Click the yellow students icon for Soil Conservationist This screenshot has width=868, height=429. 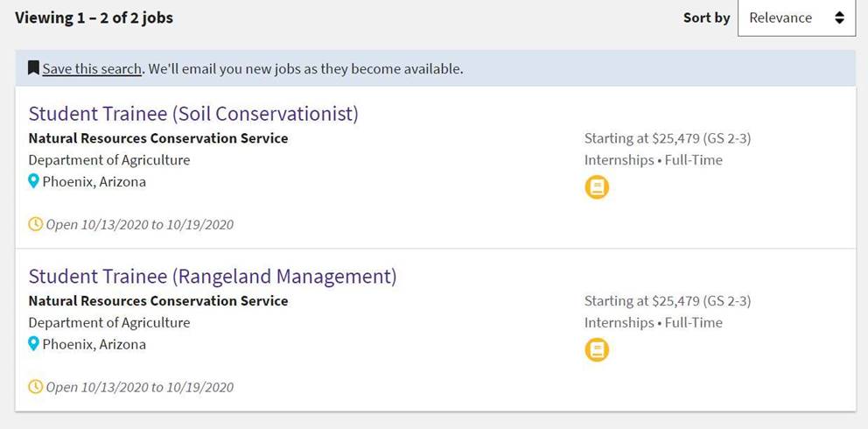click(x=597, y=187)
